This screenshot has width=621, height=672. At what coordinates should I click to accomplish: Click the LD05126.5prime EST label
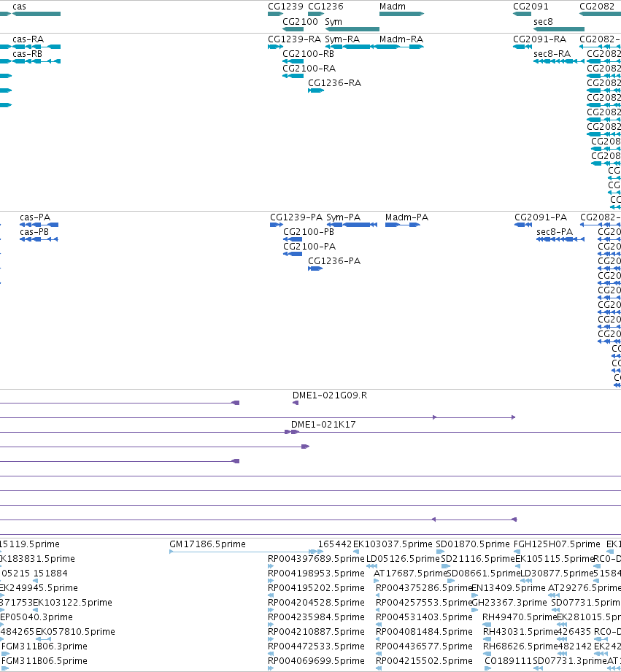[403, 559]
